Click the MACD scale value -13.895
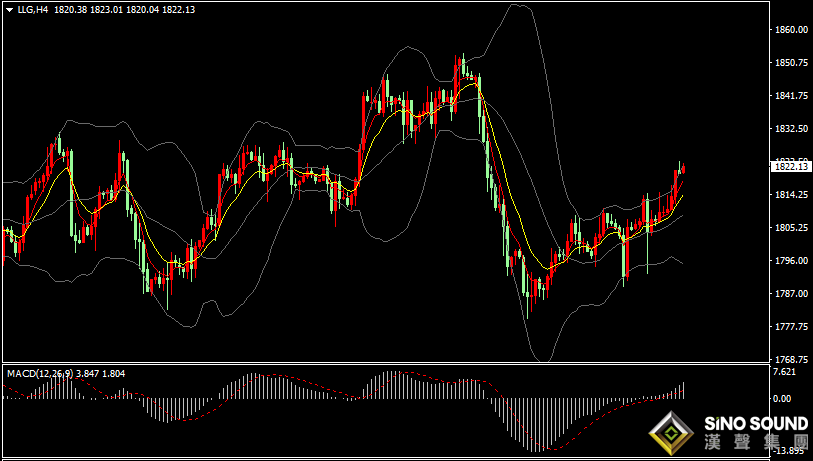Screen dimensions: 813x461 791,450
